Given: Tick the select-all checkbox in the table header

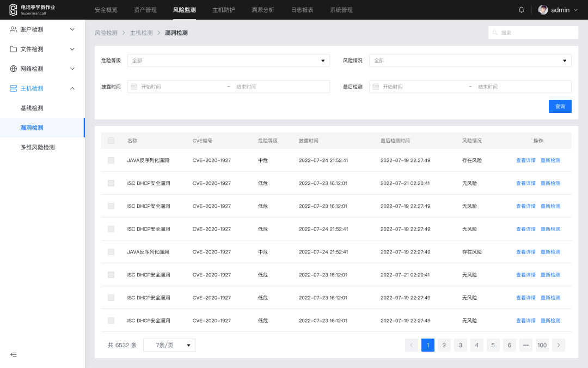Looking at the screenshot, I should point(111,141).
